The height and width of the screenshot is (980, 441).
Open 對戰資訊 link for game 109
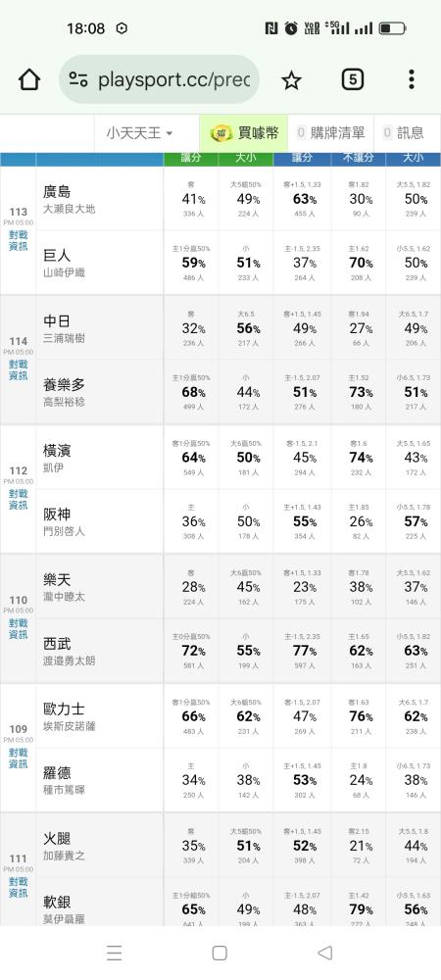(x=18, y=759)
